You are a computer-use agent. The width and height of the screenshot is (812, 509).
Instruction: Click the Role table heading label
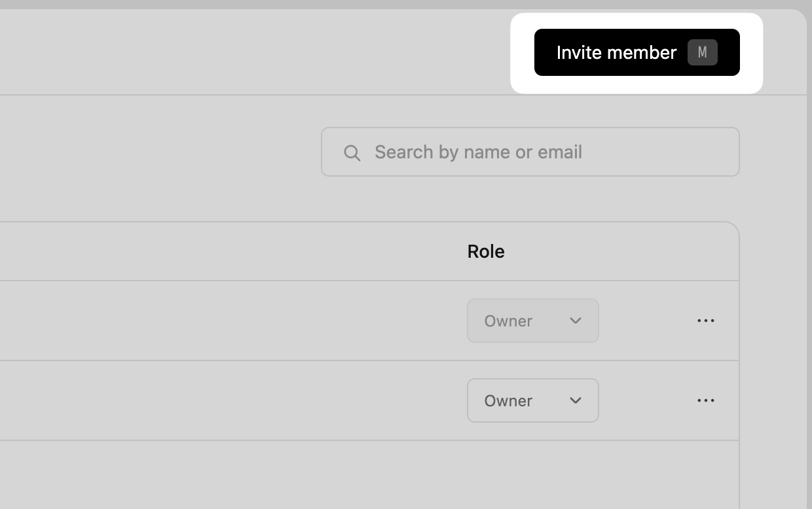[x=486, y=251]
